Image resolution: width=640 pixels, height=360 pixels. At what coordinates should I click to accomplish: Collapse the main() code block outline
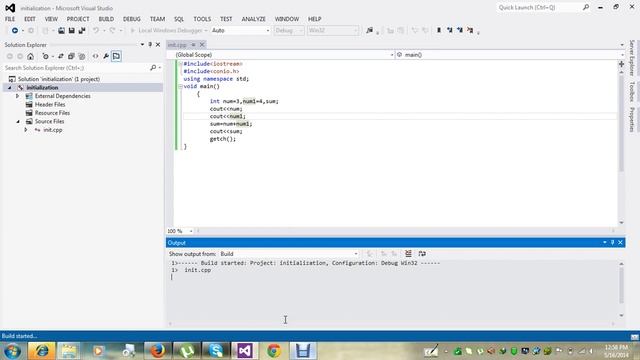tap(180, 86)
